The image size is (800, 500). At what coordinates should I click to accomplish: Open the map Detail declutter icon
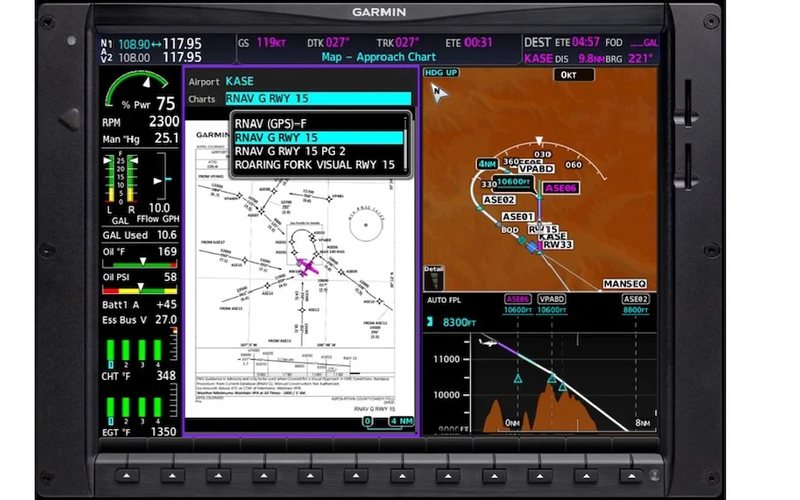pyautogui.click(x=434, y=278)
